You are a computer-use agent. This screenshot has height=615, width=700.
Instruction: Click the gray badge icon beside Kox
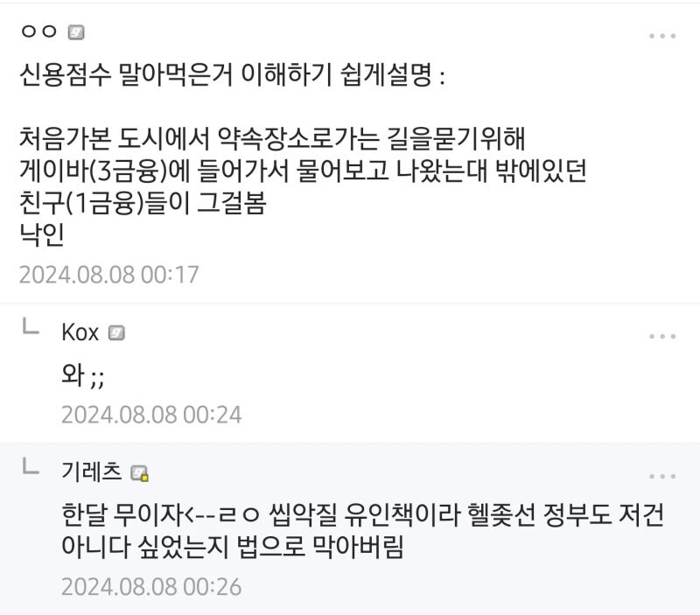coord(116,333)
